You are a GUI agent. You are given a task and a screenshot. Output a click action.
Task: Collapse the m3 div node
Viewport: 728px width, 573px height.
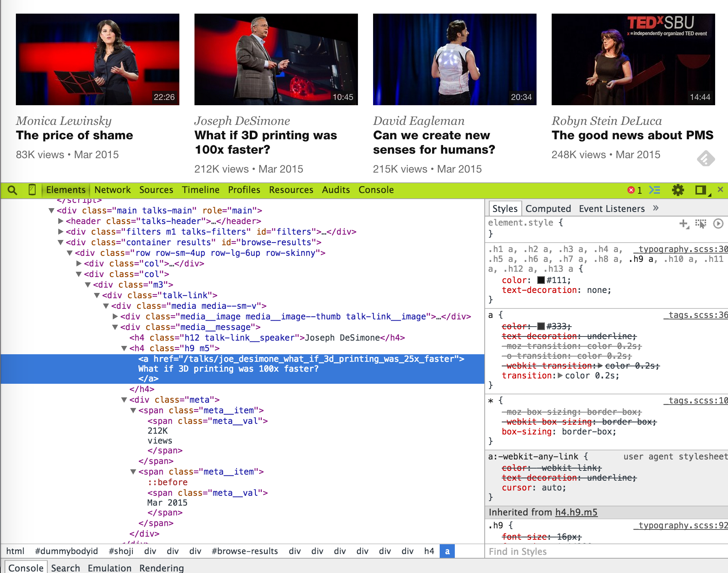click(88, 285)
